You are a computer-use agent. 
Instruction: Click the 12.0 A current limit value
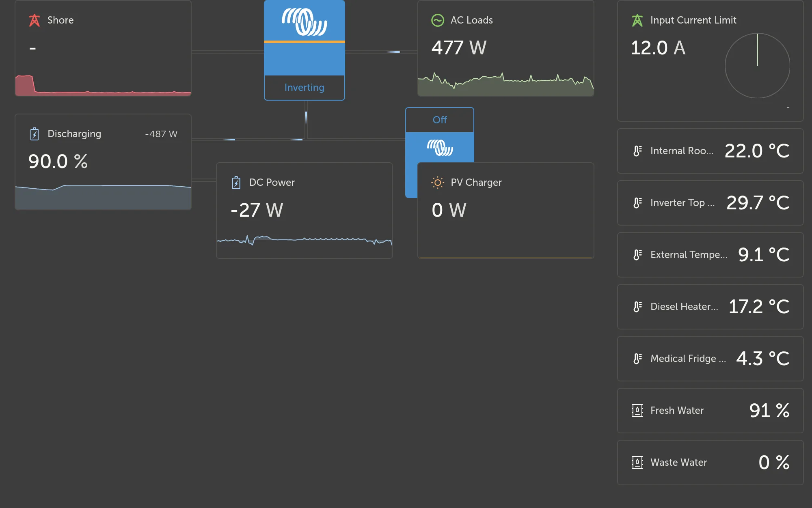658,48
